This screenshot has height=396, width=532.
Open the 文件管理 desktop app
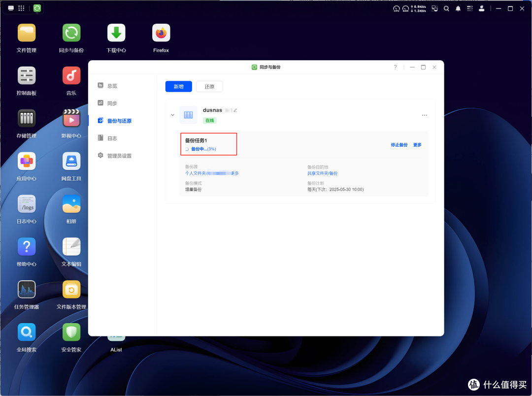[27, 33]
